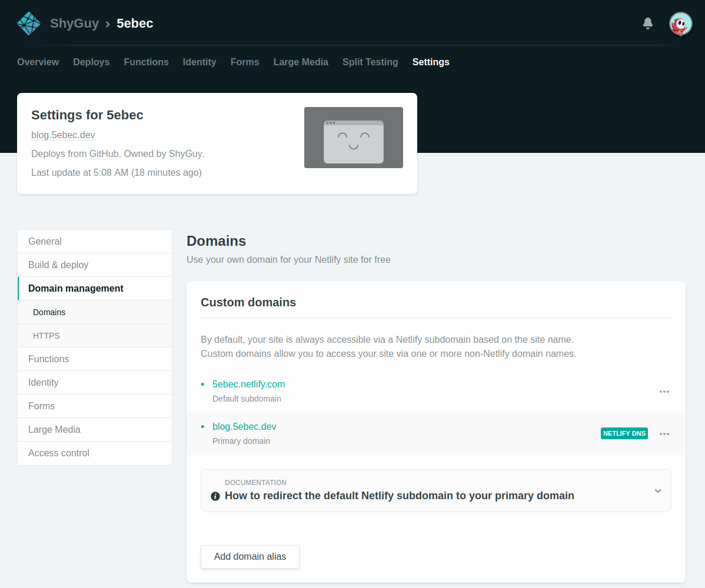Go to the ShyGuy team breadcrumb
705x588 pixels.
[x=75, y=24]
